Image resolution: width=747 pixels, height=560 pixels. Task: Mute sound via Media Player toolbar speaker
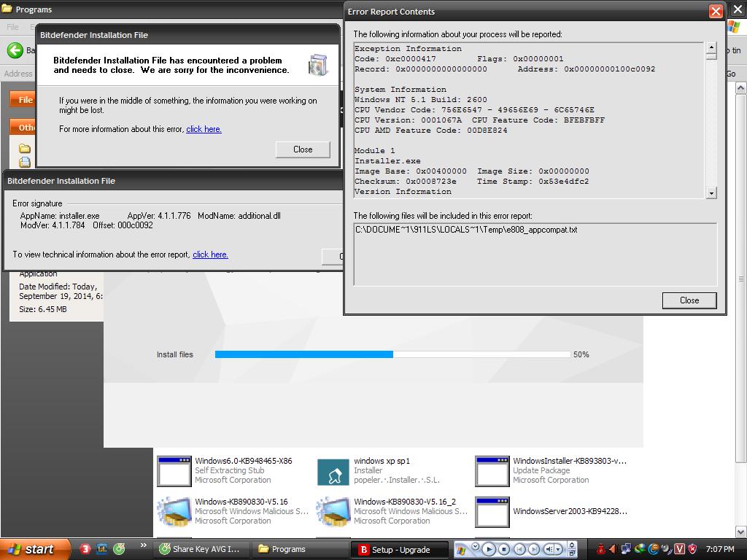tap(549, 550)
